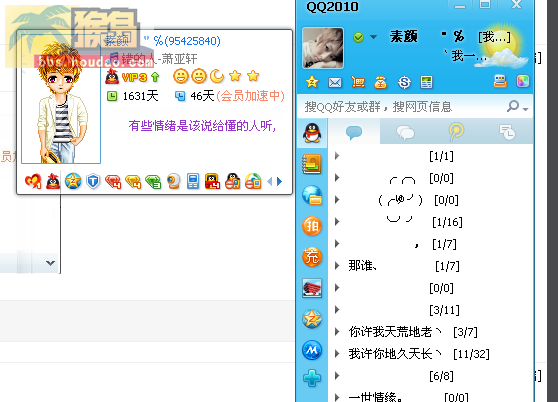Open QZone star icon in QQ toolbar
558x402 pixels.
312,82
